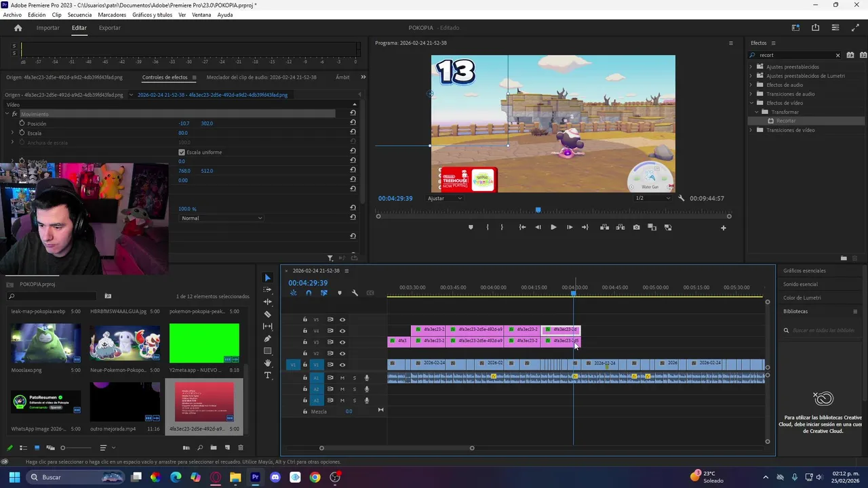This screenshot has width=868, height=488.
Task: Open the Ajustar zoom level dropdown
Action: click(445, 198)
